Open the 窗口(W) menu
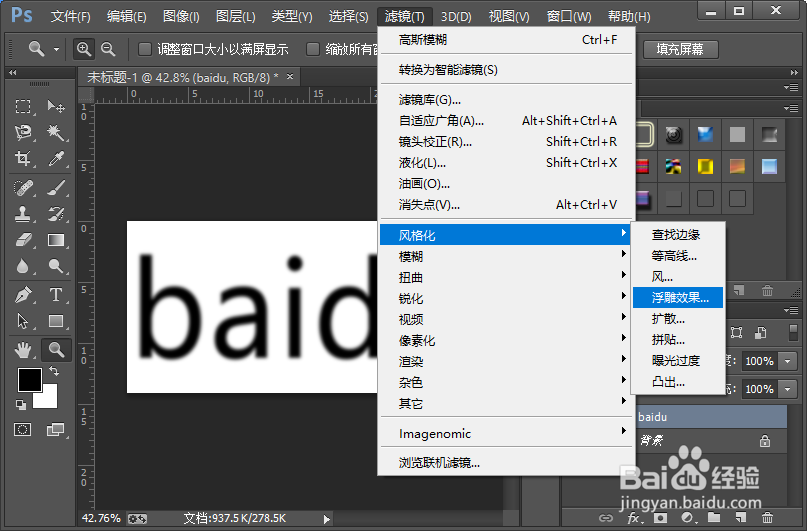Screen dimensions: 807x531 point(569,16)
